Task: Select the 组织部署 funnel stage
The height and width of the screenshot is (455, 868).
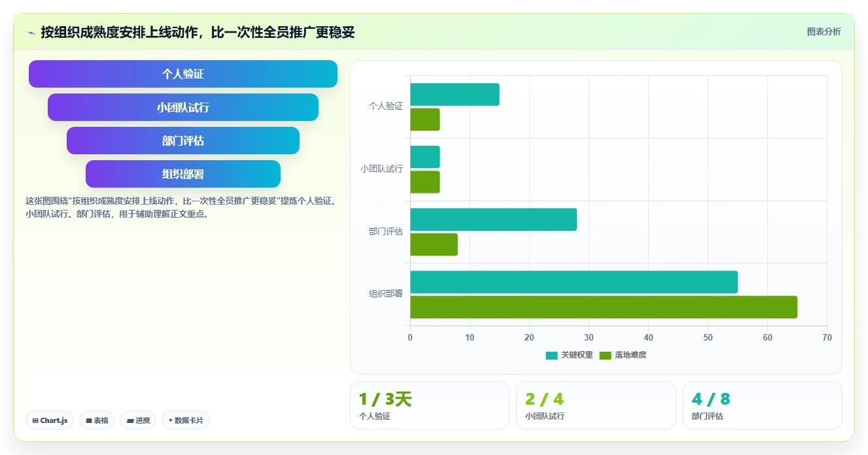Action: (x=183, y=174)
